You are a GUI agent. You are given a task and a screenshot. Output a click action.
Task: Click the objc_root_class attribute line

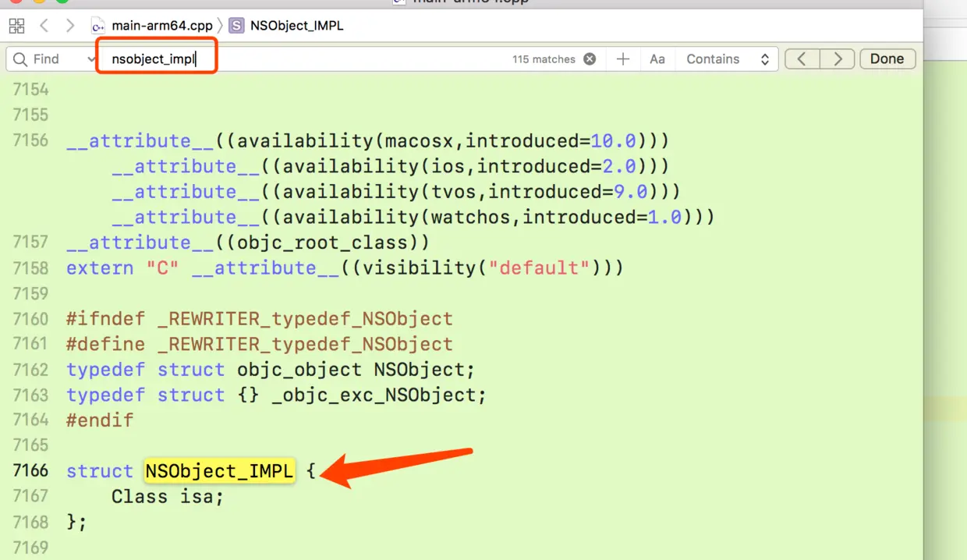click(x=248, y=243)
